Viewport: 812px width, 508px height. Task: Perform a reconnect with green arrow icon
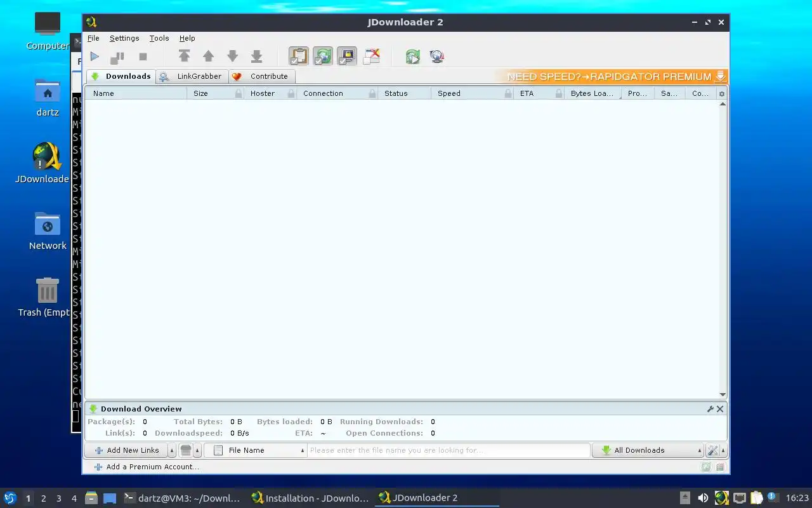coord(413,57)
